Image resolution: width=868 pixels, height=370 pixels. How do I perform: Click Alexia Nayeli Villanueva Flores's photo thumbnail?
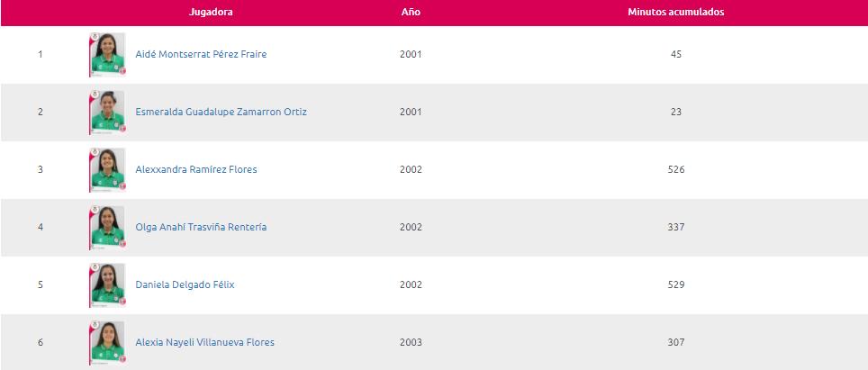[x=107, y=342]
